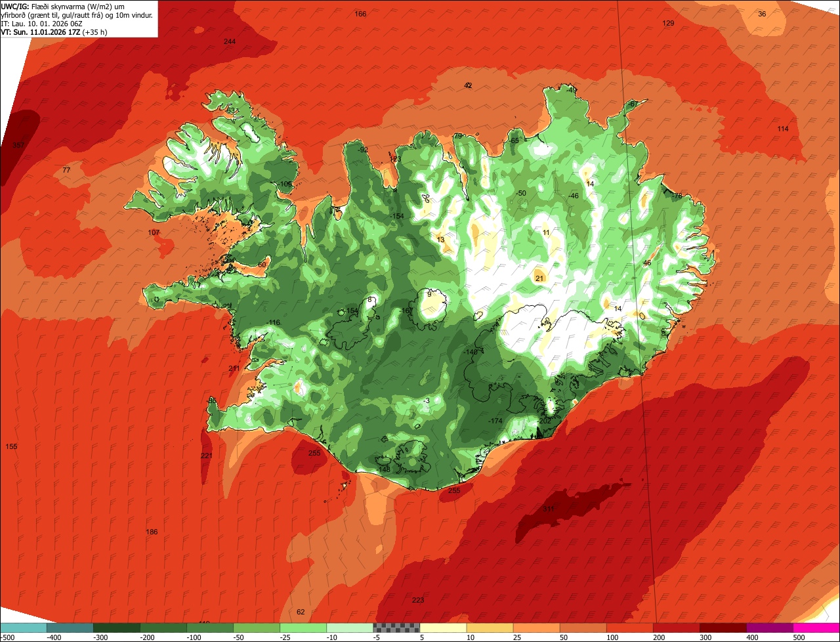
Task: Click the crimson red 200 legend swatch
Action: coord(676,628)
